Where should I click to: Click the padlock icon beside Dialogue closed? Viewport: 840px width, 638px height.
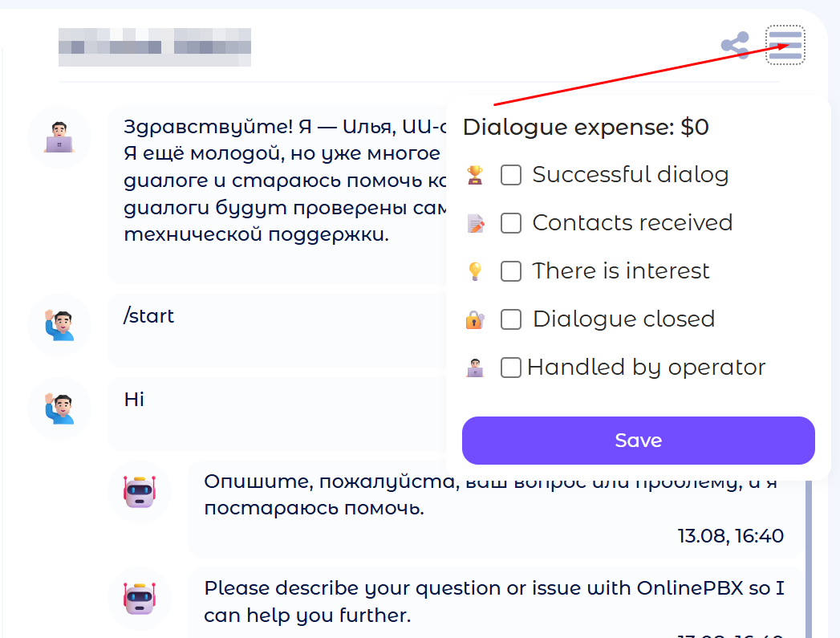(x=475, y=319)
